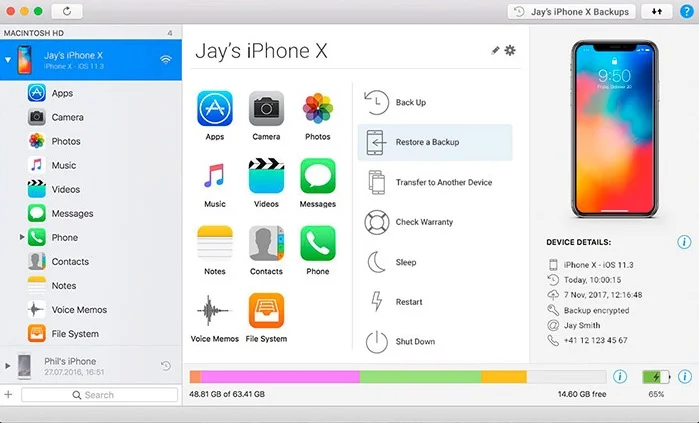The height and width of the screenshot is (423, 699).
Task: Click the orange File System icon in the grid
Action: coord(266,310)
